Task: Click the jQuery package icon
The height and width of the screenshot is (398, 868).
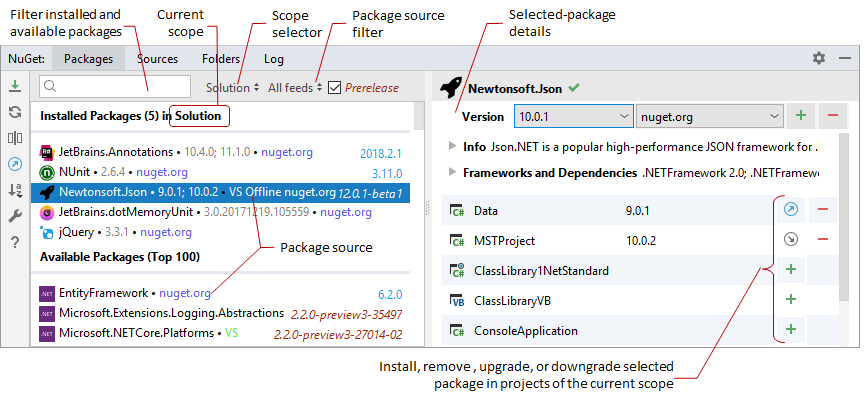Action: [46, 232]
